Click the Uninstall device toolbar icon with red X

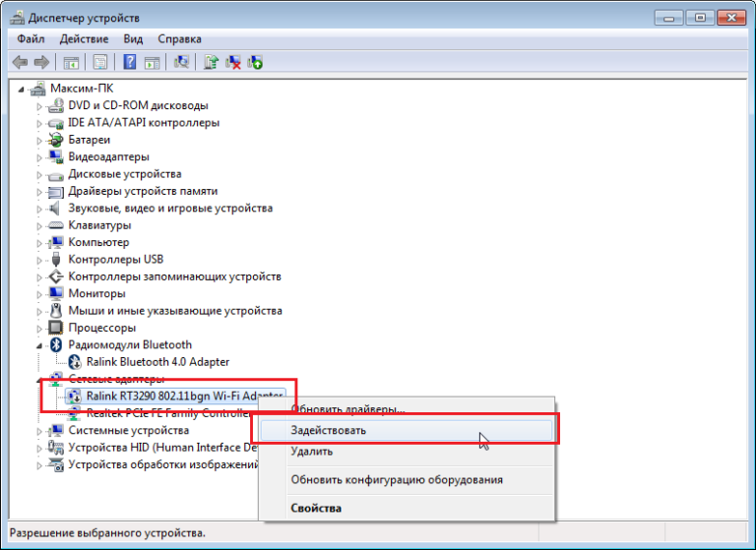(233, 62)
